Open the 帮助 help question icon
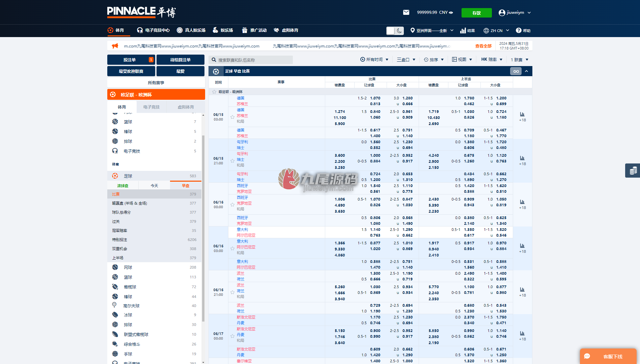The height and width of the screenshot is (364, 640). (519, 30)
